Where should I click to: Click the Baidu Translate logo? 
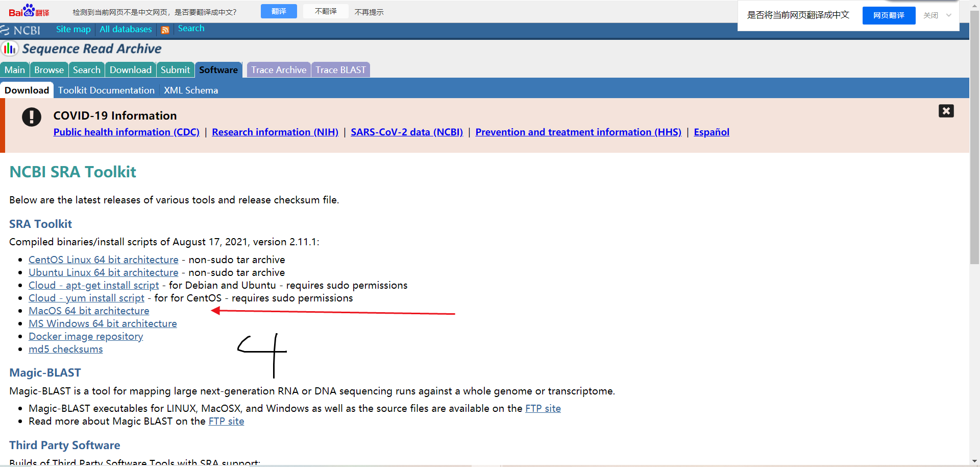(29, 11)
